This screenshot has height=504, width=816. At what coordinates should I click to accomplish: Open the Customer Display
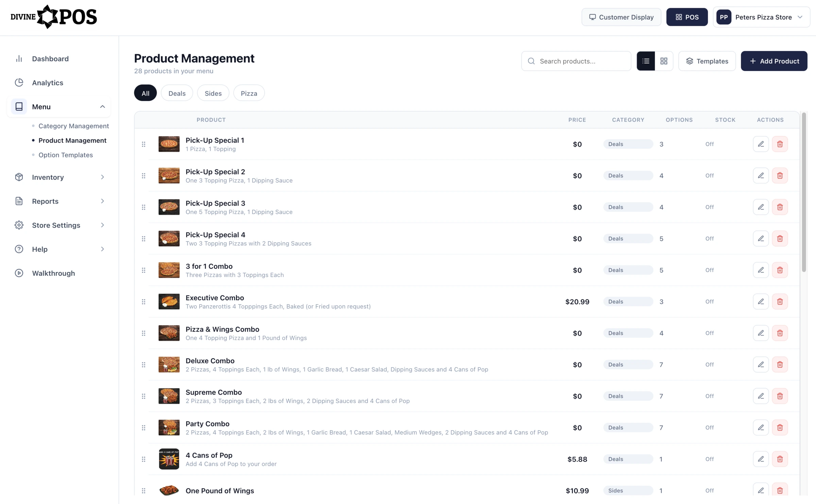tap(621, 17)
